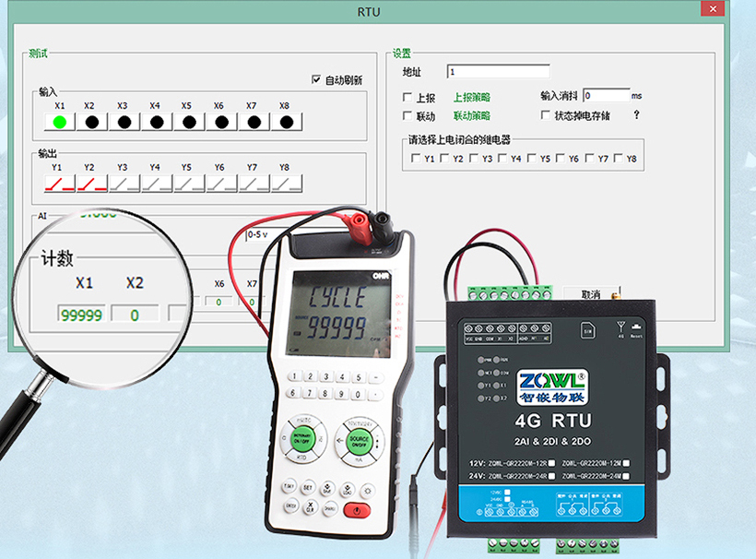Toggle the Y5 output relay switch
The height and width of the screenshot is (559, 756).
[x=188, y=184]
